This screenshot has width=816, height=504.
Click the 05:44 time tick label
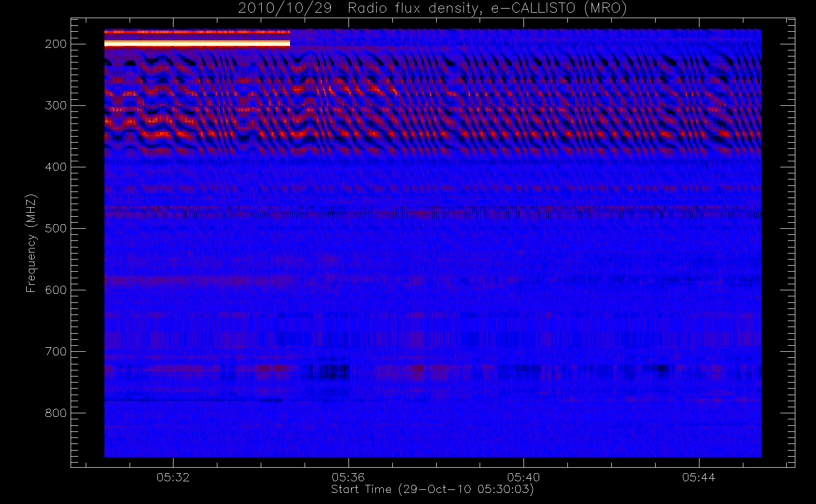698,477
